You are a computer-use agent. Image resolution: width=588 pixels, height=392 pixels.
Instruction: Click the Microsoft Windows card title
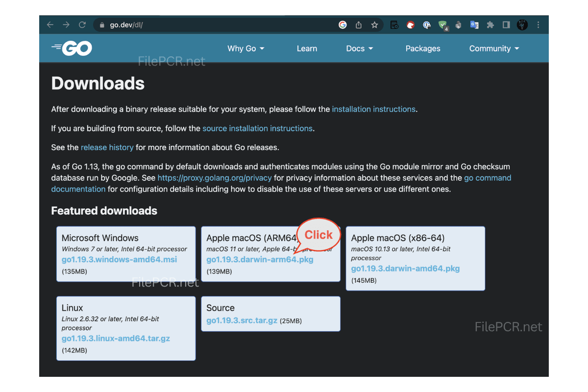coord(100,238)
